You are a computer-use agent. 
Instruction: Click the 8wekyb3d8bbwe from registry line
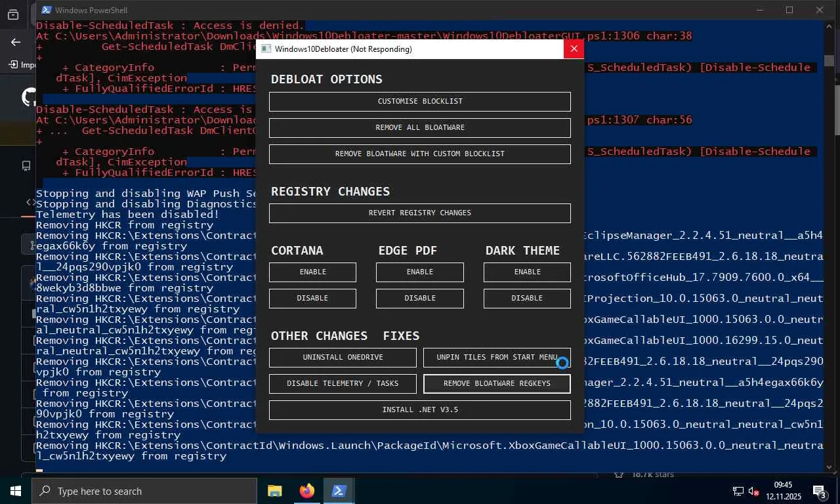click(x=125, y=288)
